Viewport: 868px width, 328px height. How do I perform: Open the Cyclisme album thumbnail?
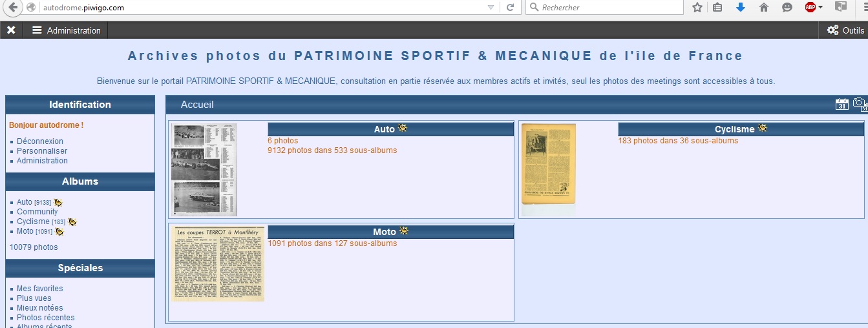point(549,170)
